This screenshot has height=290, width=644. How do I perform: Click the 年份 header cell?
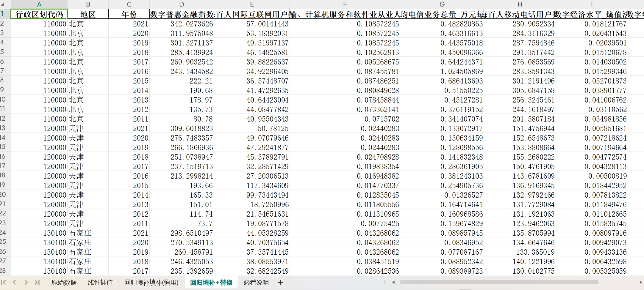129,14
